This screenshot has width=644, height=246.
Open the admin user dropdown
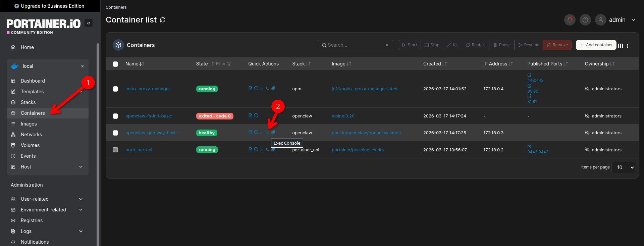coord(615,20)
